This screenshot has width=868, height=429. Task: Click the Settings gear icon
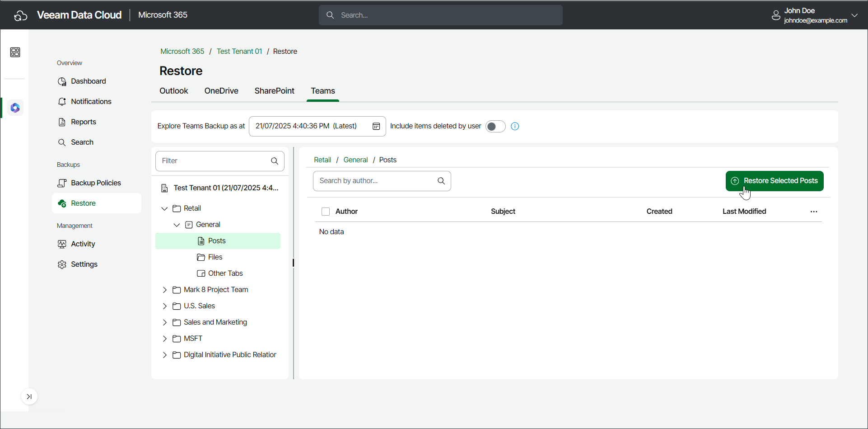tap(62, 264)
